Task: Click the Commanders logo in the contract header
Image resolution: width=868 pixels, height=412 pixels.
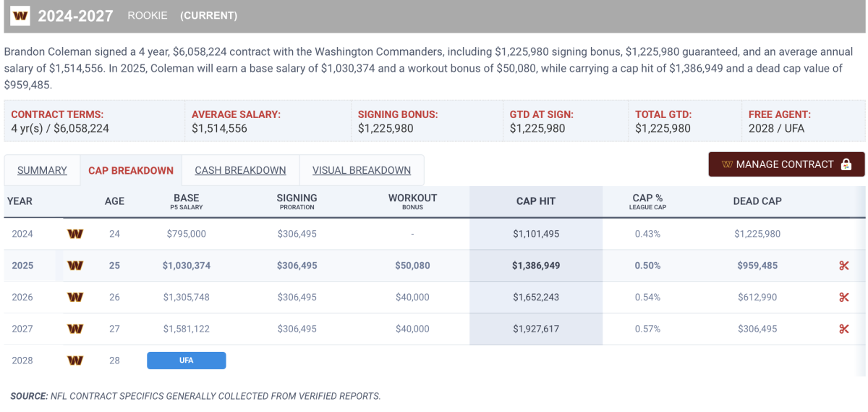Action: coord(20,15)
